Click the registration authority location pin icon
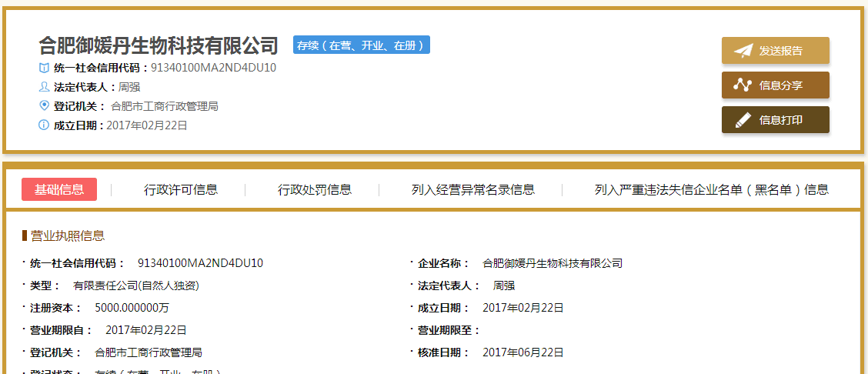Image resolution: width=868 pixels, height=374 pixels. pyautogui.click(x=44, y=106)
